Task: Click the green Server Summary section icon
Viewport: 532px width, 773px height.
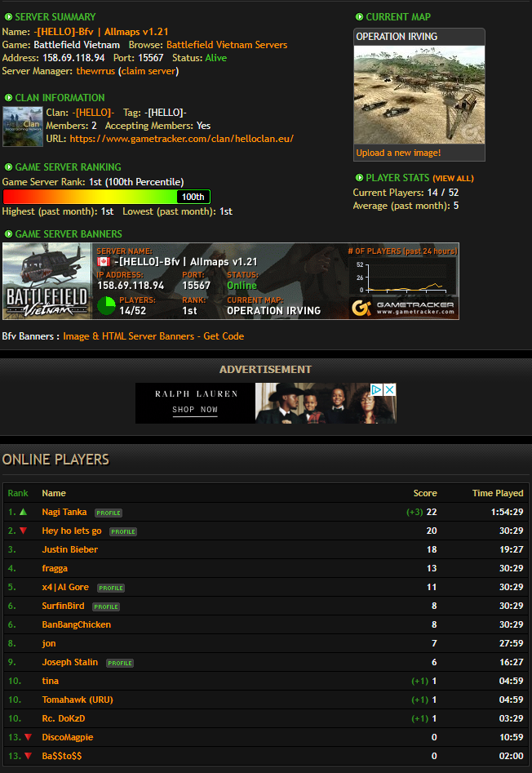Action: coord(8,17)
